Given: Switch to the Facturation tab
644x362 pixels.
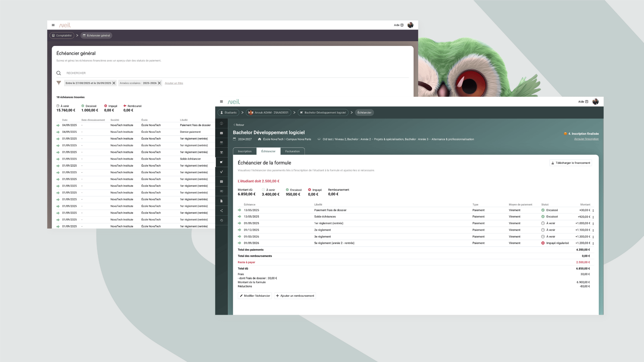Looking at the screenshot, I should coord(292,152).
